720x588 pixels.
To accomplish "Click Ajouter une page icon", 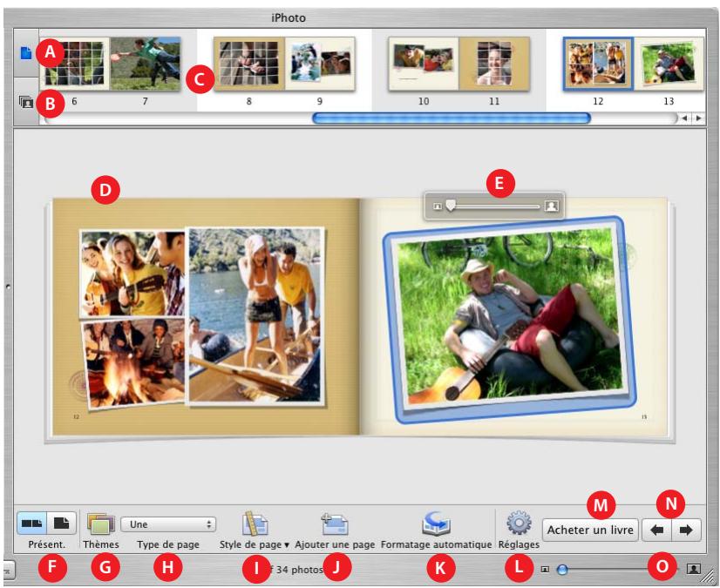I will coord(335,524).
